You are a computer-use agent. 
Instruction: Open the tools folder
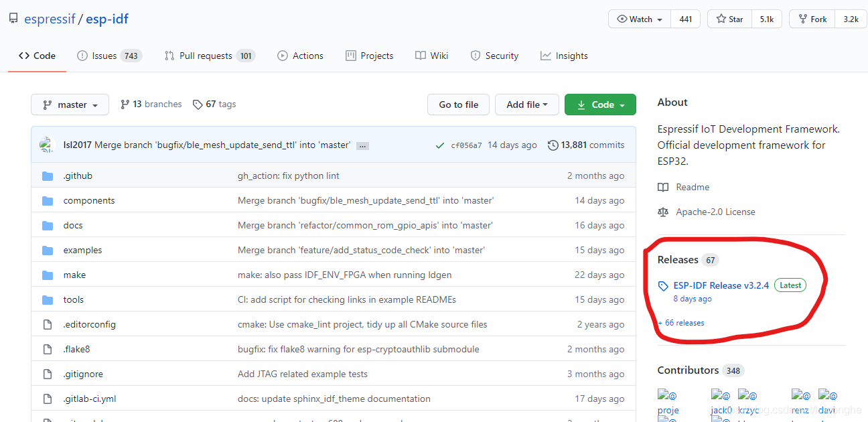(74, 299)
